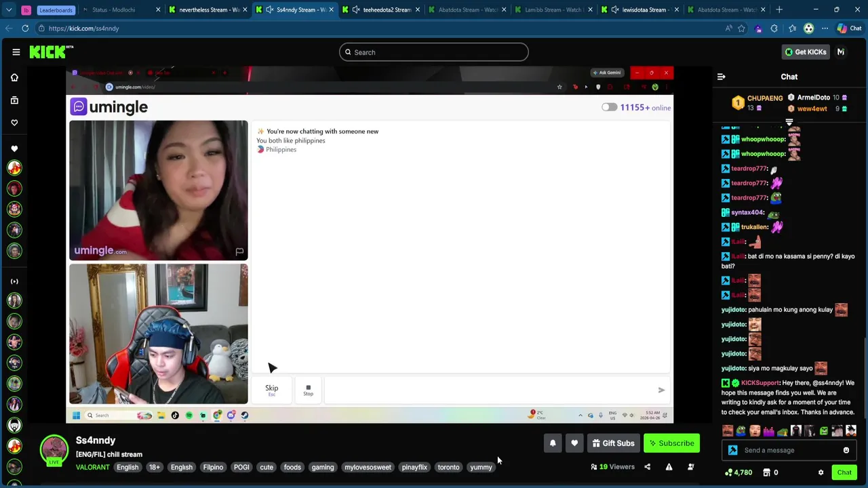Screen dimensions: 868x488
Task: Click yujidoto's message 'pahulain mo kung anong kulay'
Action: [x=790, y=310]
